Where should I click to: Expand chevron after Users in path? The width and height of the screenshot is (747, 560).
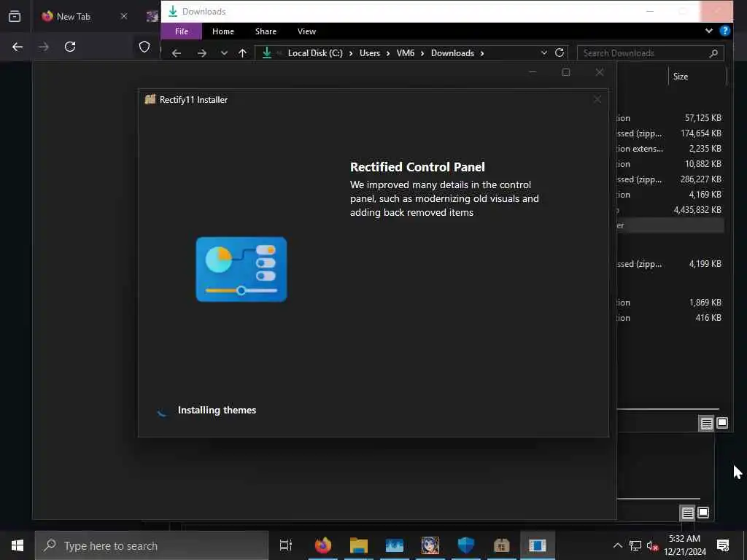pyautogui.click(x=388, y=52)
